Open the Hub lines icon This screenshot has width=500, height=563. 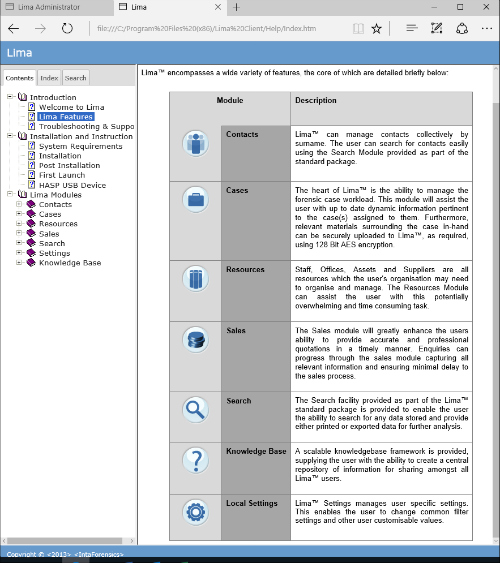pyautogui.click(x=412, y=28)
